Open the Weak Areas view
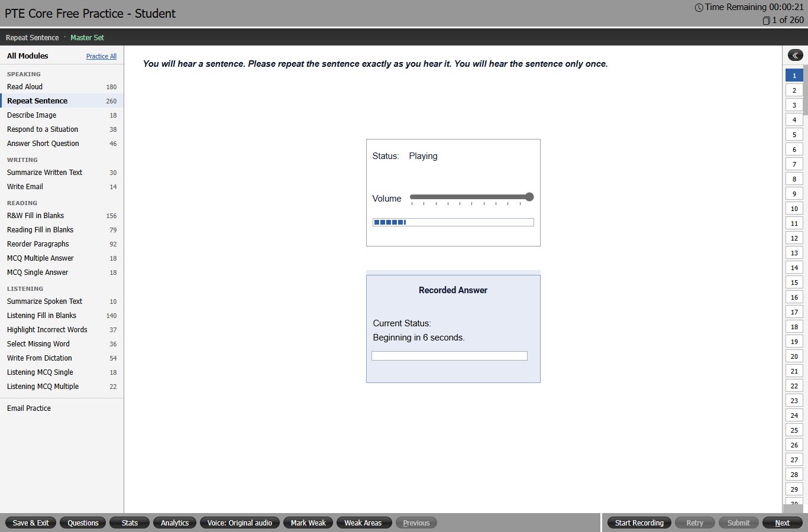 [x=363, y=523]
